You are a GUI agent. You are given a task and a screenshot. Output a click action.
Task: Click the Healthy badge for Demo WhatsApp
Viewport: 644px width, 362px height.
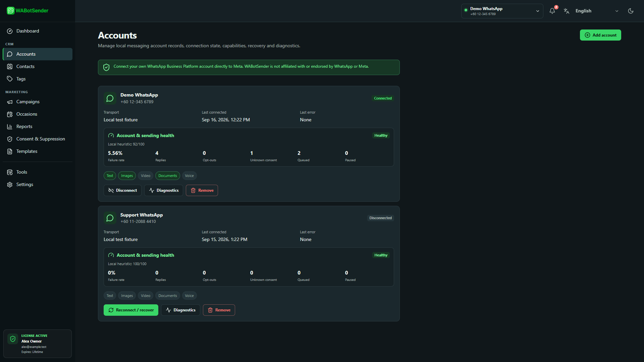click(381, 135)
